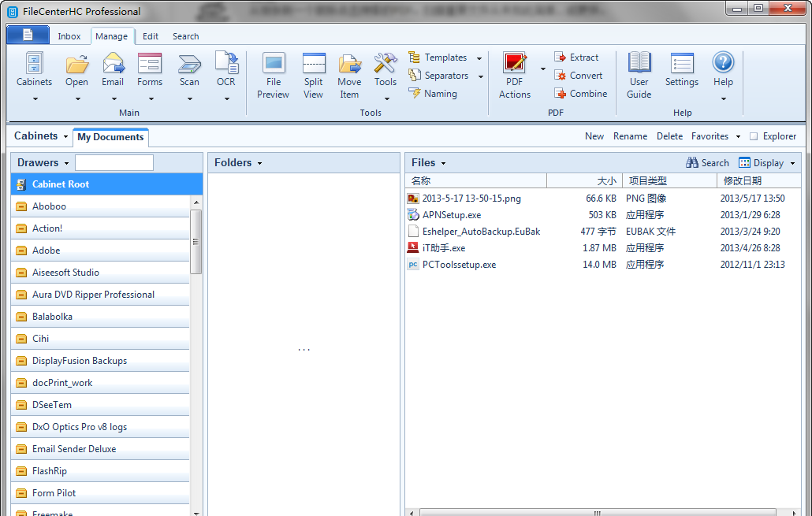Select the My Documents cabinet tab

(111, 137)
